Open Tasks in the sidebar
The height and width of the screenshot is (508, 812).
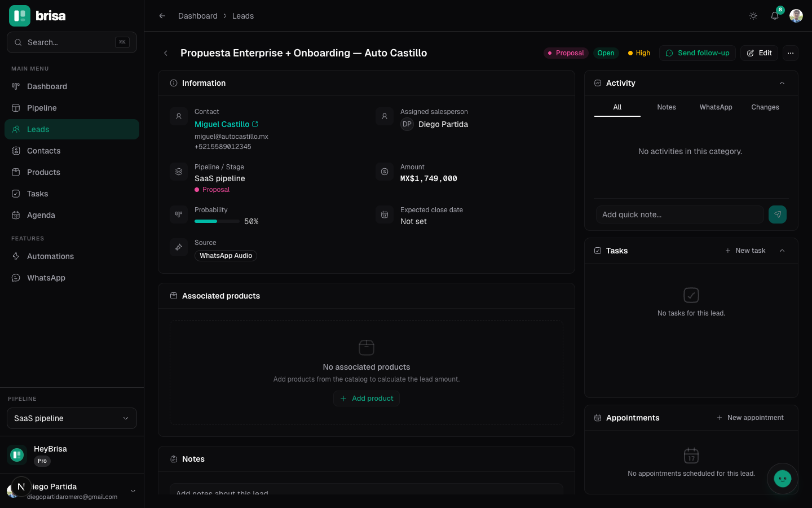coord(72,194)
